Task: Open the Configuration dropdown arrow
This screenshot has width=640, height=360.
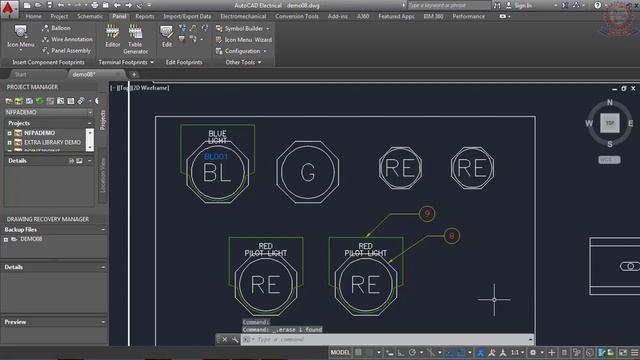Action: [264, 51]
